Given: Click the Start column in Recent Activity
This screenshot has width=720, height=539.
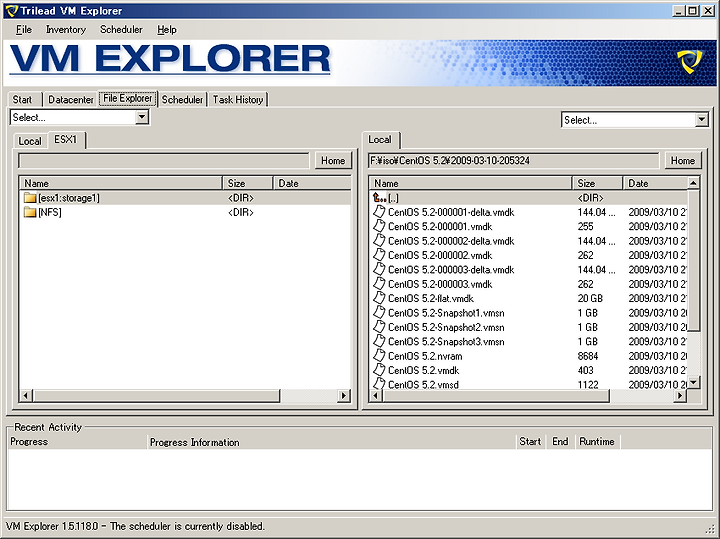Looking at the screenshot, I should click(x=530, y=442).
